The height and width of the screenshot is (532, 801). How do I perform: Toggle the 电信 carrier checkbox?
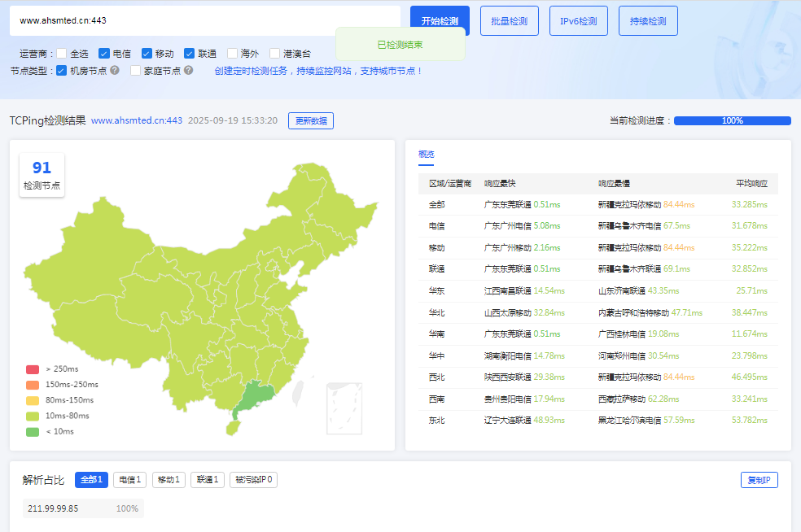click(104, 53)
